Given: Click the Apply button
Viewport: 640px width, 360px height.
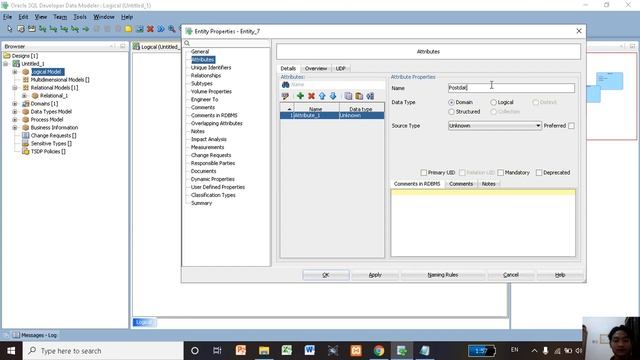Looking at the screenshot, I should tap(375, 275).
